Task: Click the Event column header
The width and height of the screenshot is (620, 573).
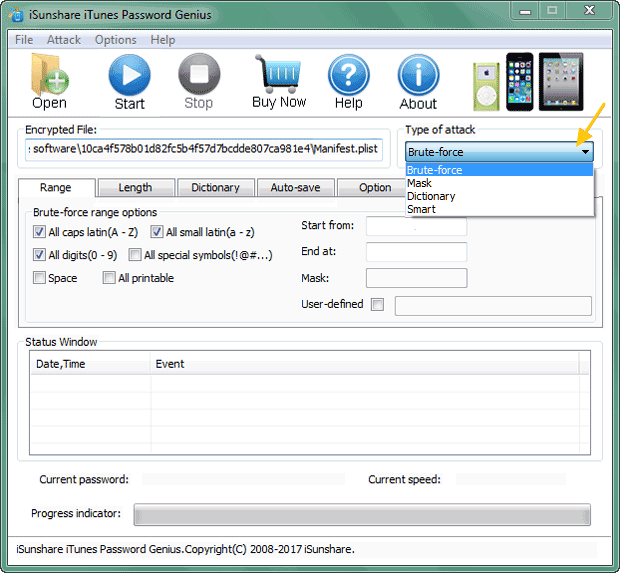Action: pos(365,364)
